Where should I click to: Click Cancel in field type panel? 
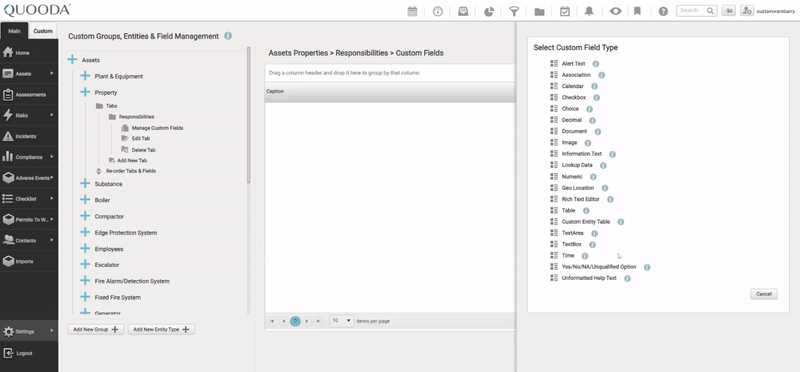[x=764, y=294]
